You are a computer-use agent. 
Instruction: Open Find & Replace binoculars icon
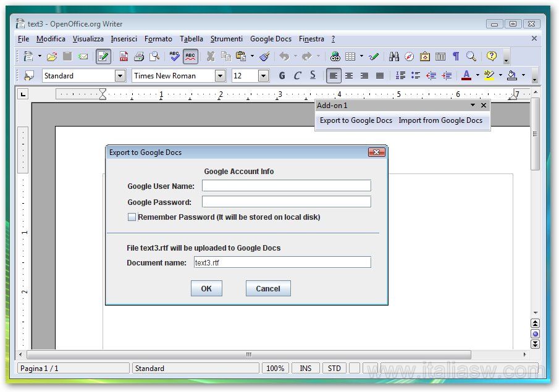pos(394,56)
